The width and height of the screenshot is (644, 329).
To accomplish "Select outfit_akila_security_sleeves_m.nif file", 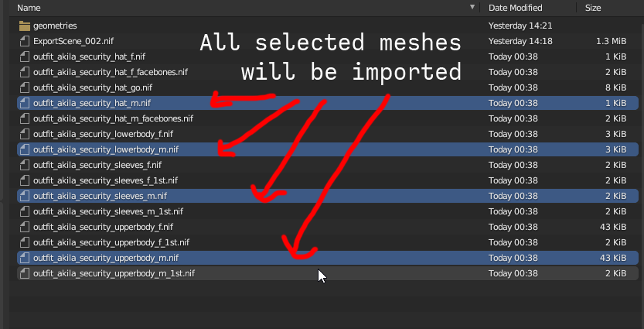I will pyautogui.click(x=328, y=196).
